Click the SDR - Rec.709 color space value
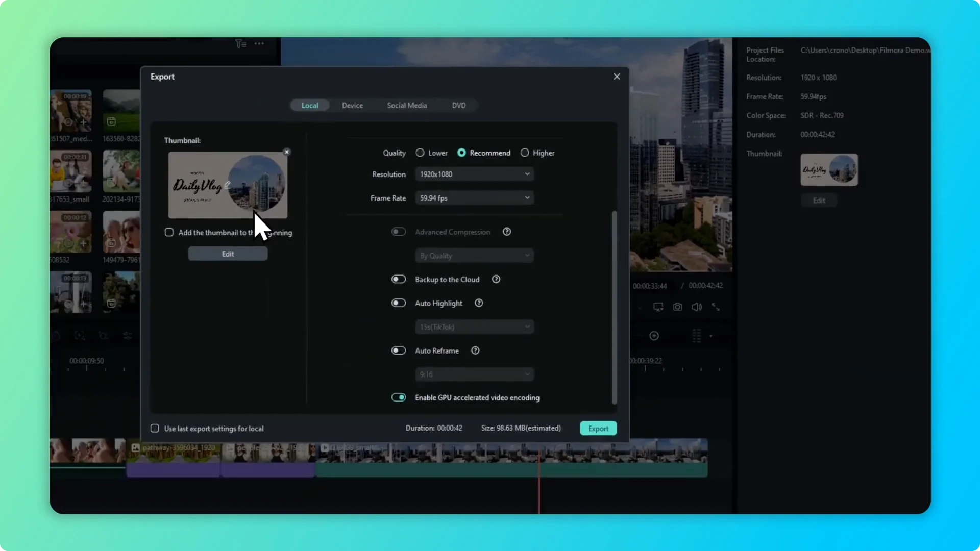 [x=822, y=115]
